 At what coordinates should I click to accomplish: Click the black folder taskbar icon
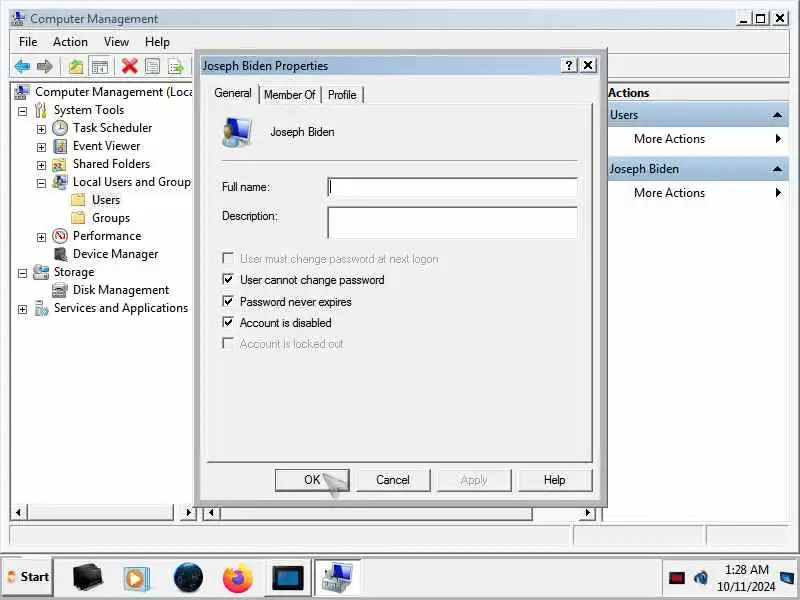87,578
